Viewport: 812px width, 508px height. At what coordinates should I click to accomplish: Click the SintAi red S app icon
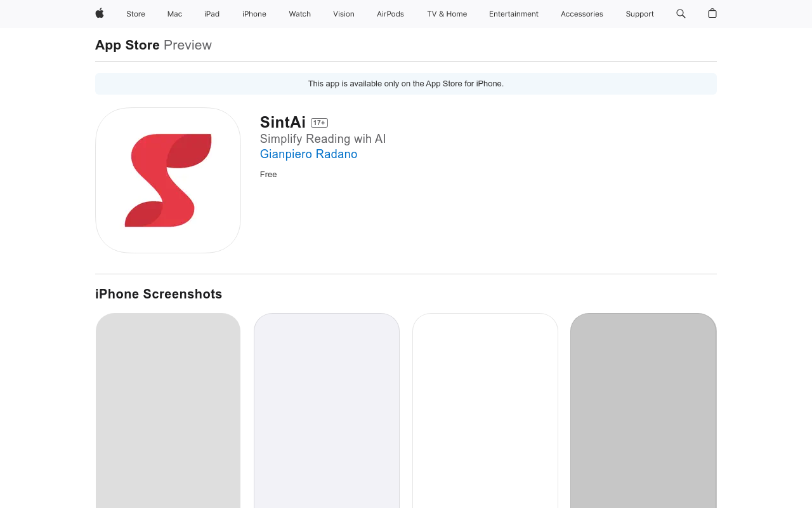coord(168,180)
